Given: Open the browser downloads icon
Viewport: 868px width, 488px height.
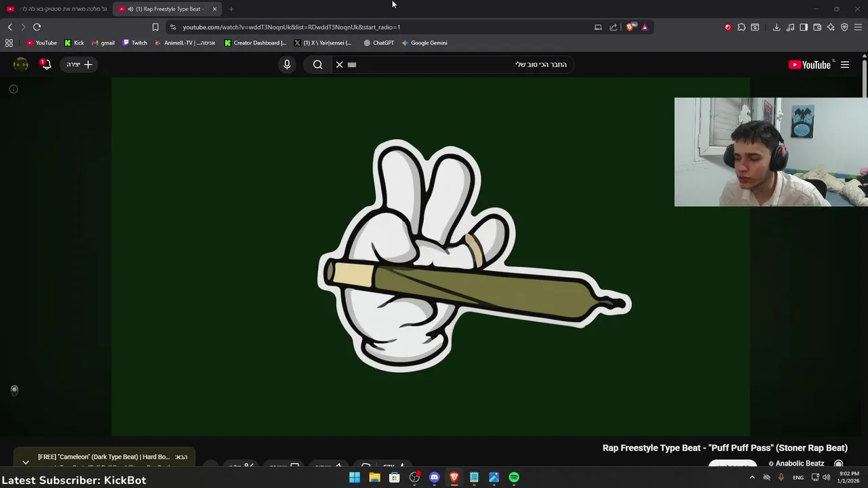Looking at the screenshot, I should [776, 27].
